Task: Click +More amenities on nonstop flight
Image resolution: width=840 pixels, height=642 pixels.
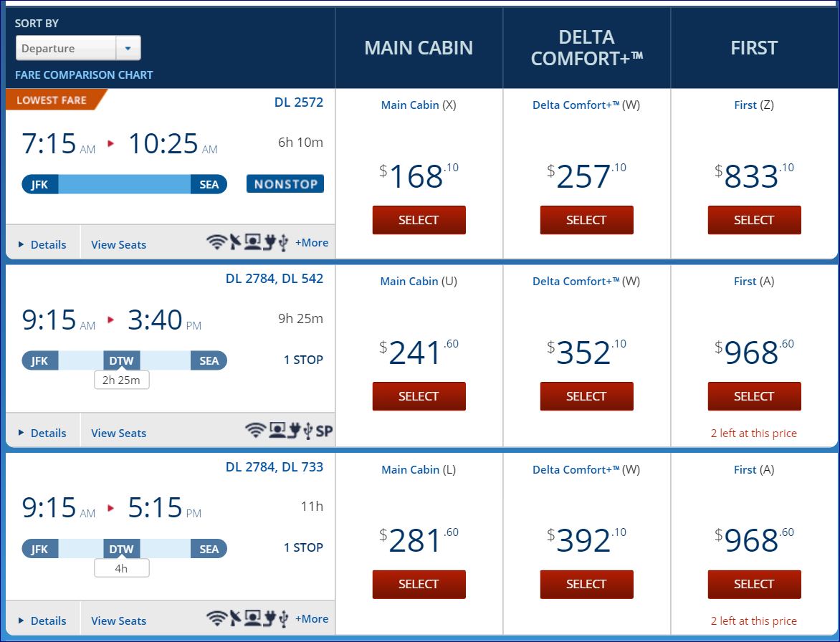Action: (x=312, y=243)
